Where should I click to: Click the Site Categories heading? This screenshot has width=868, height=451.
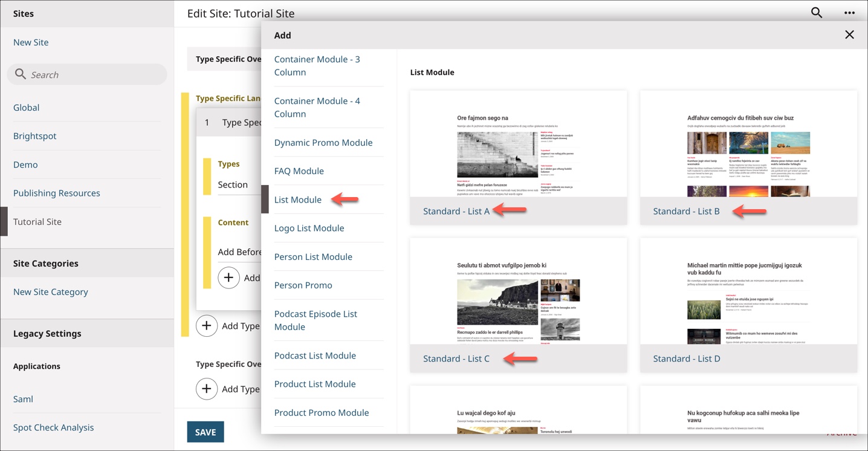point(46,264)
